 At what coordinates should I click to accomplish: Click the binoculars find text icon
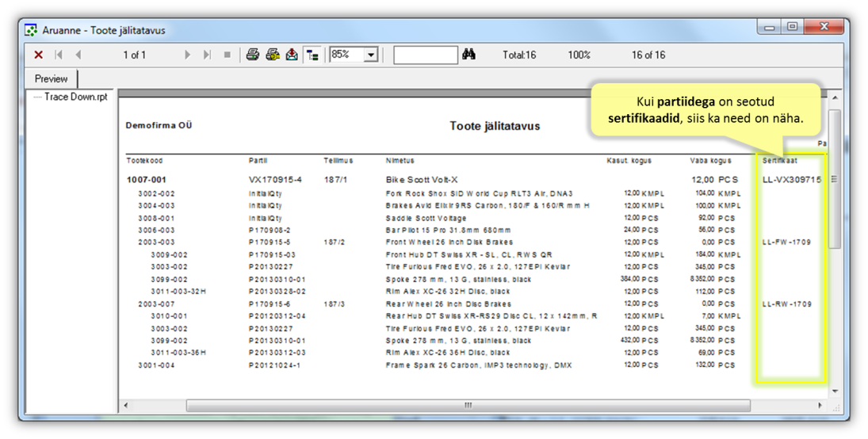click(469, 55)
